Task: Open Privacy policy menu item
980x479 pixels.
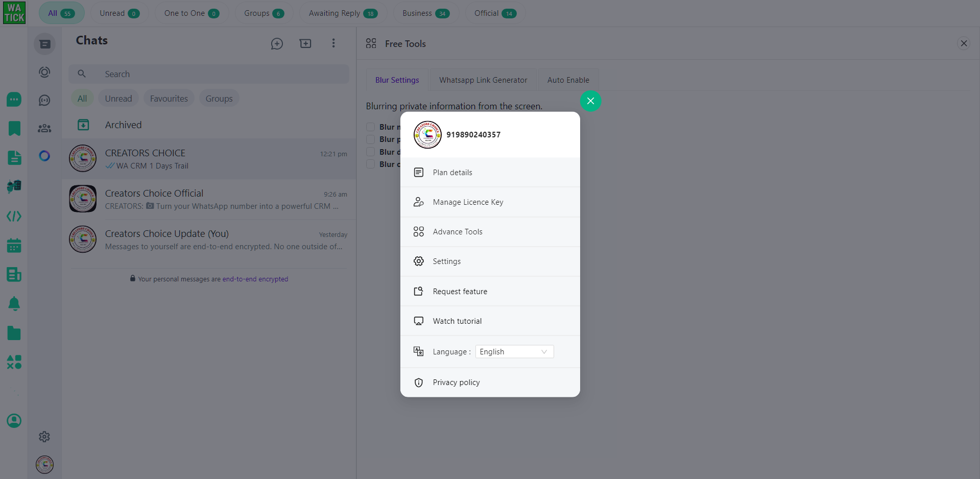Action: [x=490, y=382]
